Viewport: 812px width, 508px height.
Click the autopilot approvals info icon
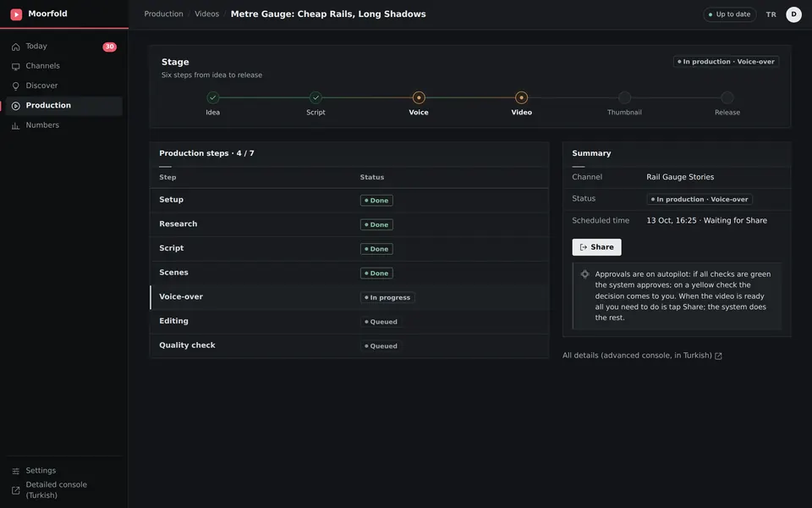click(x=584, y=274)
